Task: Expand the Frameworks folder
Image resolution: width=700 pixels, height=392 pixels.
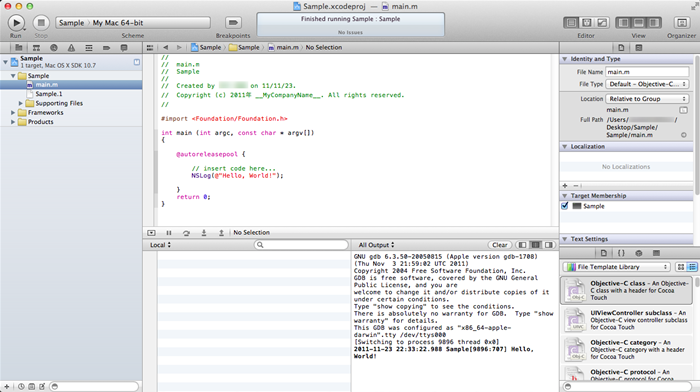Action: [x=13, y=113]
